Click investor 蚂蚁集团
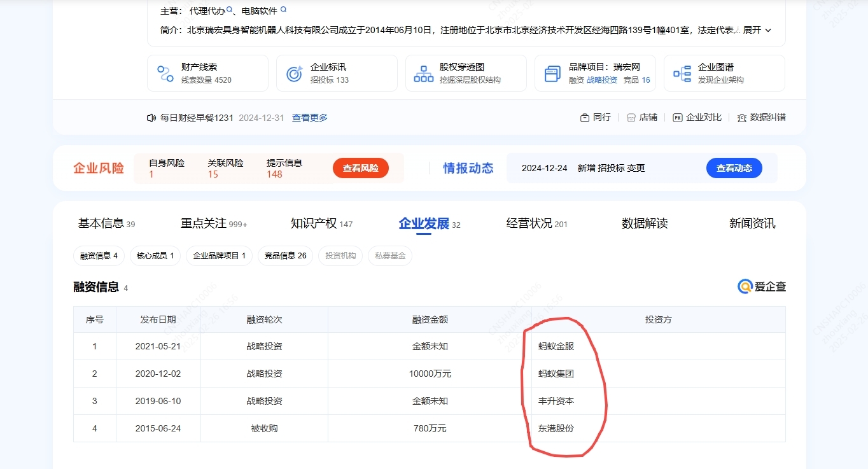Image resolution: width=868 pixels, height=469 pixels. [556, 374]
